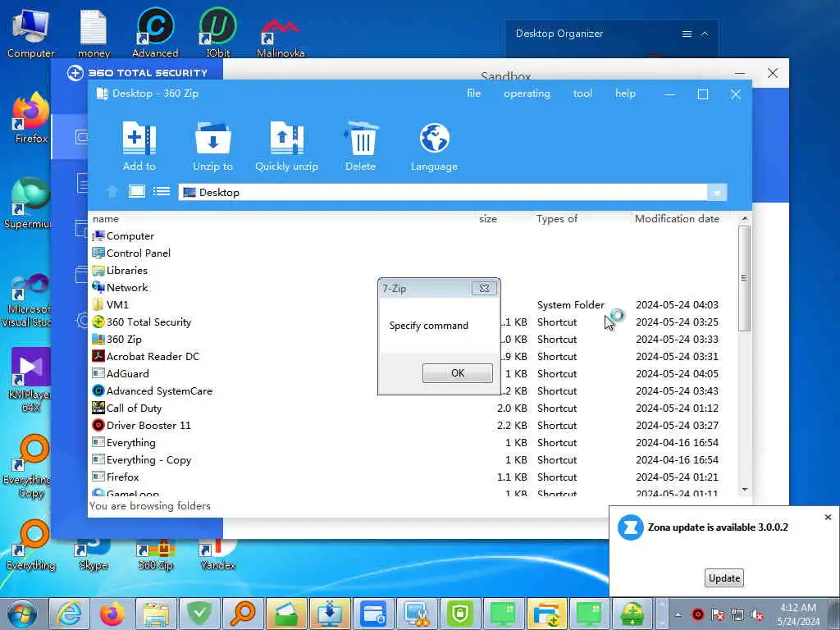Screen dimensions: 840x630
Task: Launch Internet Explorer from taskbar
Action: [69, 614]
